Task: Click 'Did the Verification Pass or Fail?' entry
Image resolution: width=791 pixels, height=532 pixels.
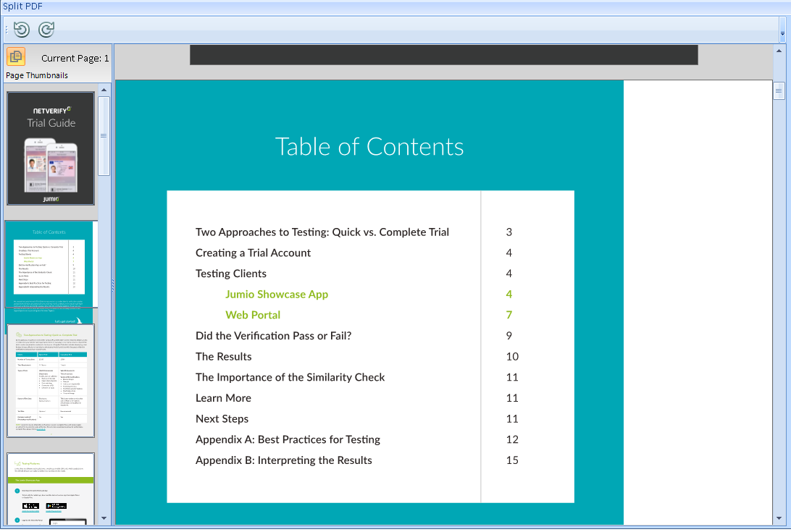Action: pyautogui.click(x=273, y=335)
